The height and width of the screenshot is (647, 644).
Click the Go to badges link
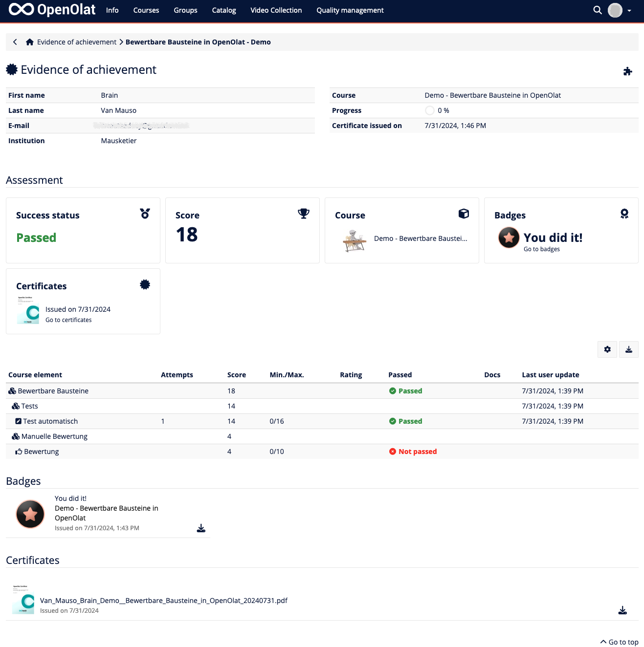541,249
